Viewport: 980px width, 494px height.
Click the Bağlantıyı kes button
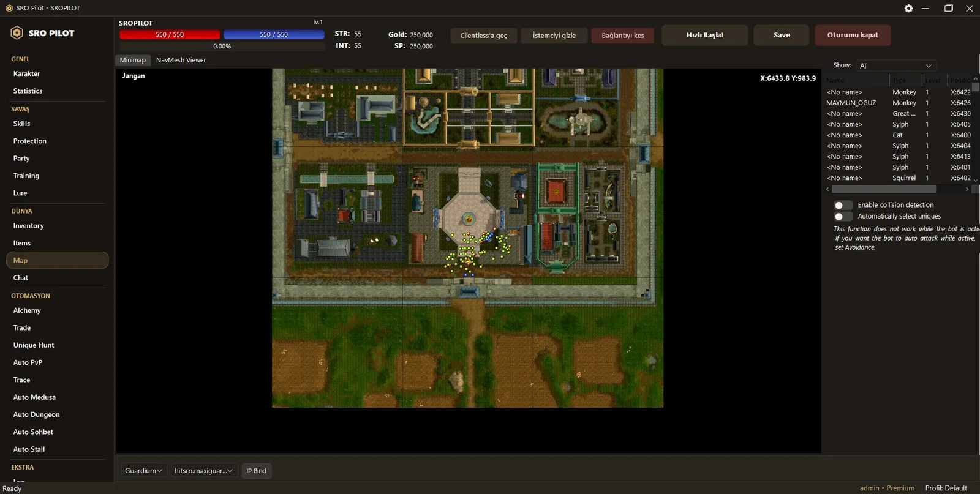tap(623, 36)
